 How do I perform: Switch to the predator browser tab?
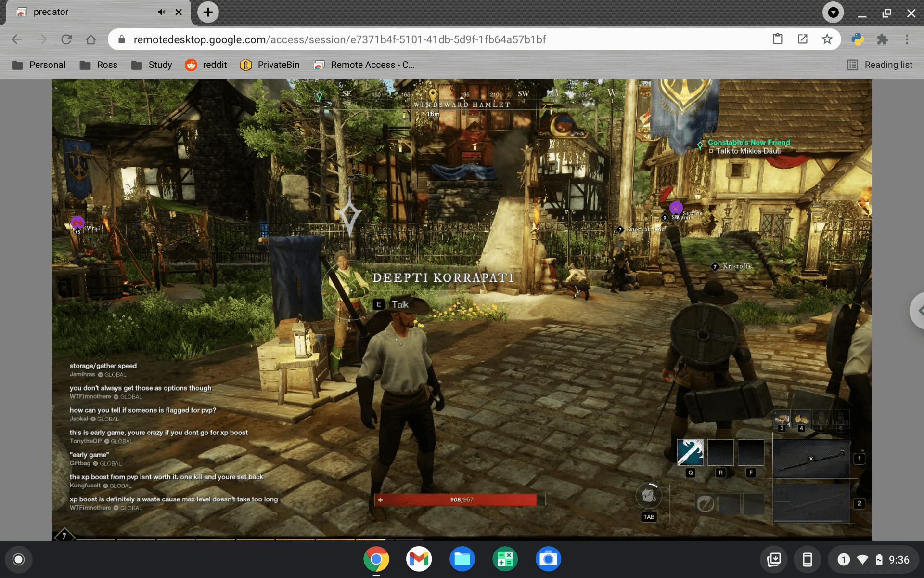(x=72, y=12)
